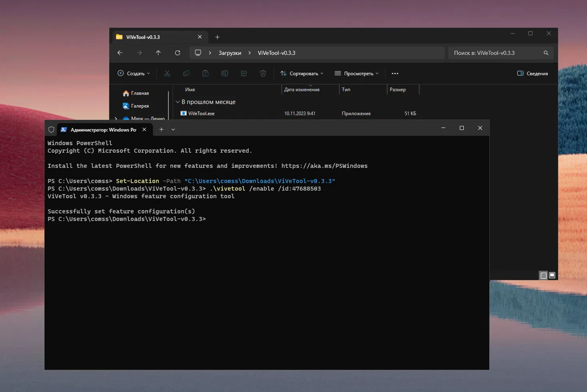Refresh the Explorer folder view

[x=178, y=53]
